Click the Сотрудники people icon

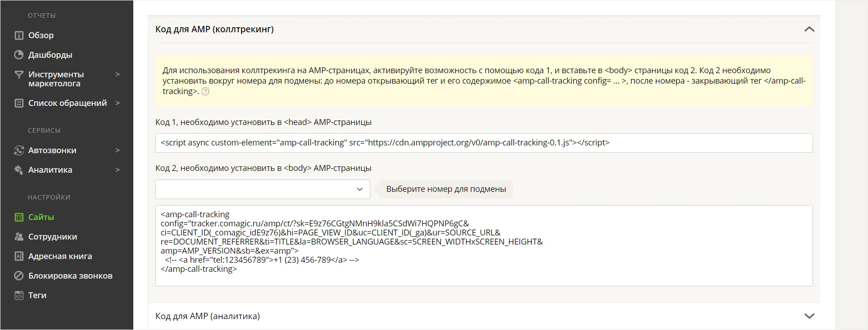click(x=19, y=237)
